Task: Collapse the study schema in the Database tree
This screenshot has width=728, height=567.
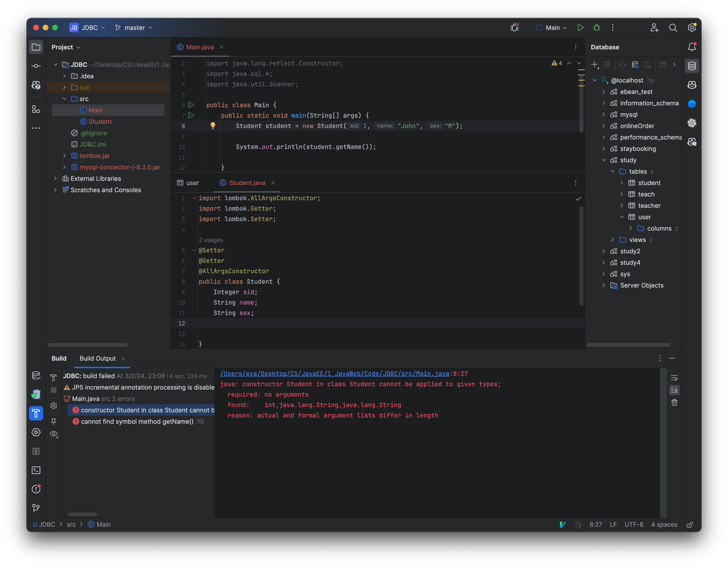Action: (604, 160)
